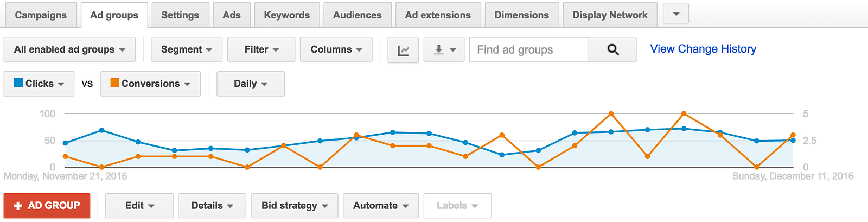The height and width of the screenshot is (222, 868).
Task: Expand the Columns dropdown menu
Action: [x=336, y=50]
